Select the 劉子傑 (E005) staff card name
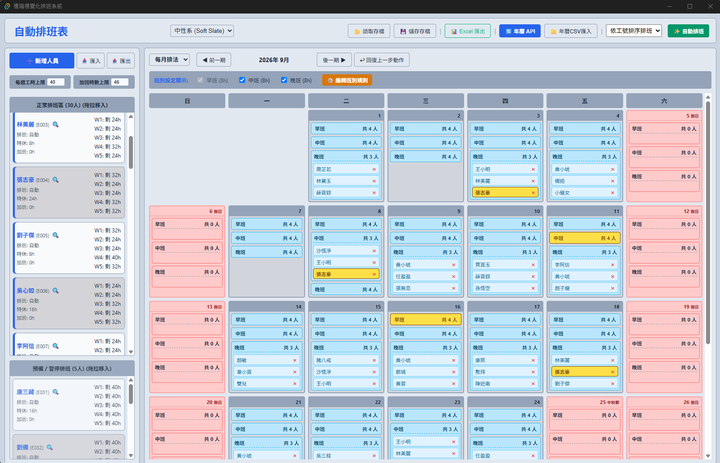The width and height of the screenshot is (720, 463). tap(25, 235)
